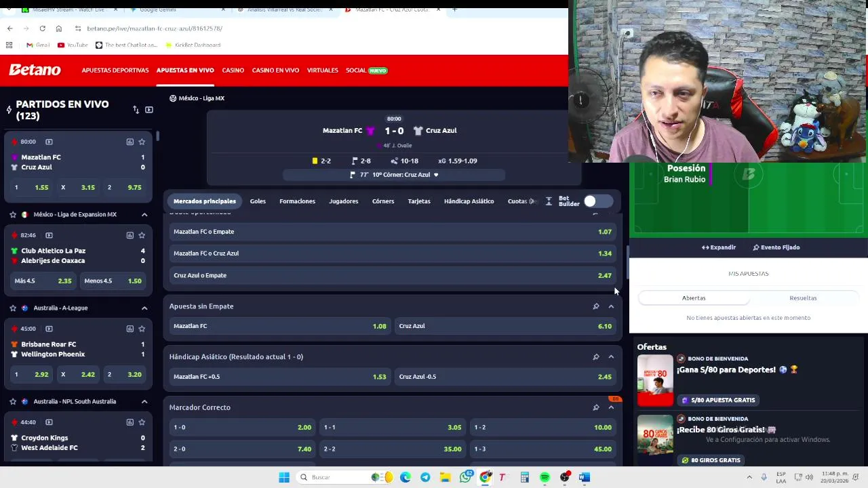Open the live stream filter icon in the Partidos en Vivo header

point(149,110)
